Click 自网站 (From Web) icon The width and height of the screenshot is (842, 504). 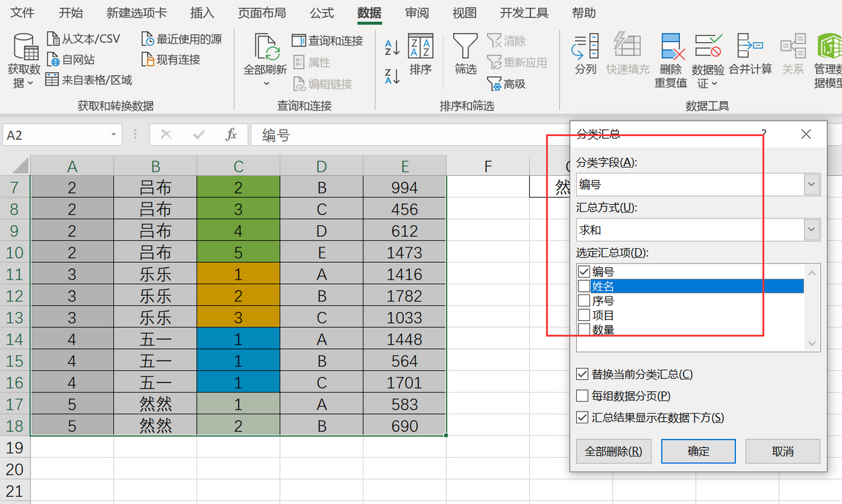click(x=53, y=60)
